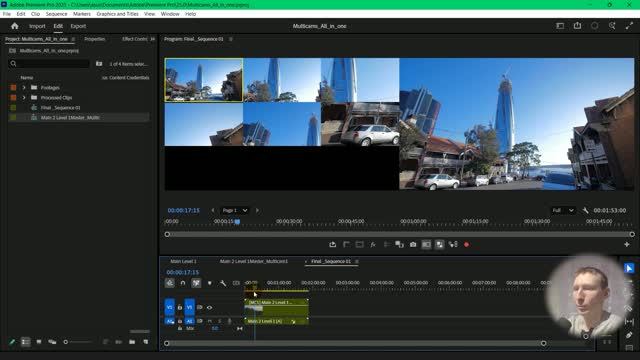Click the Export Frame camera icon

click(x=413, y=244)
